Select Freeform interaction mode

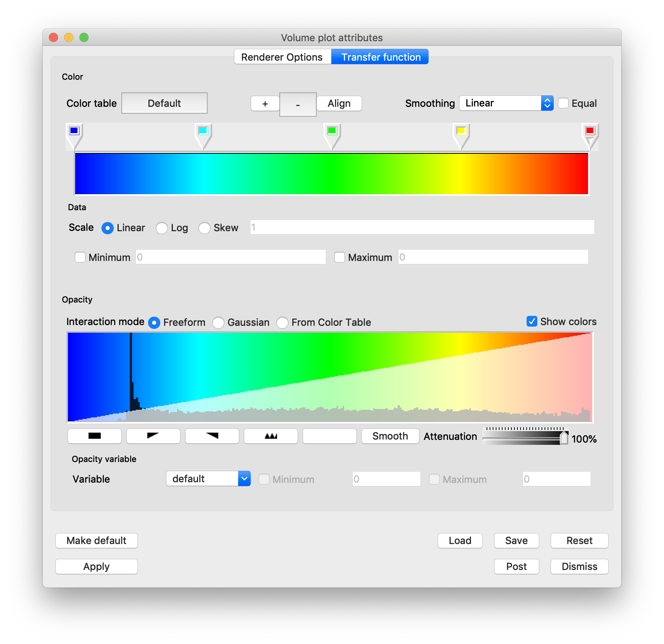154,323
